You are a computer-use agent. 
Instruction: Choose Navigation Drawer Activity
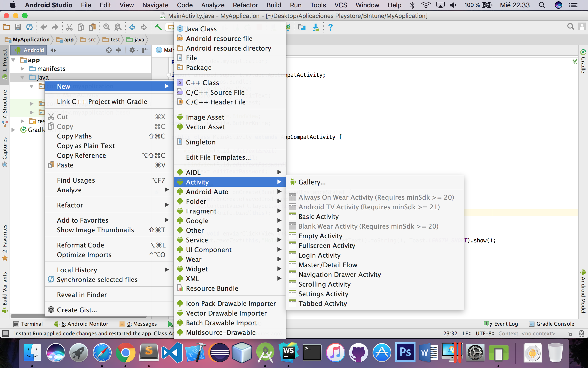coord(375,275)
